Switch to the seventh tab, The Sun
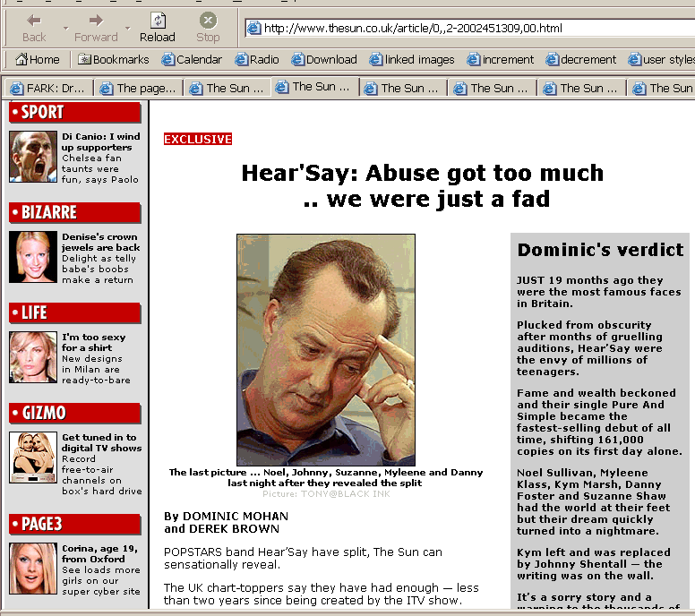This screenshot has height=616, width=695. pyautogui.click(x=580, y=88)
